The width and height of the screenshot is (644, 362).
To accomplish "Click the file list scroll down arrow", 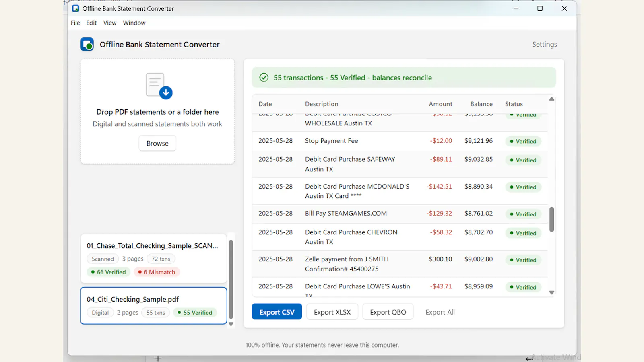I will pyautogui.click(x=231, y=324).
